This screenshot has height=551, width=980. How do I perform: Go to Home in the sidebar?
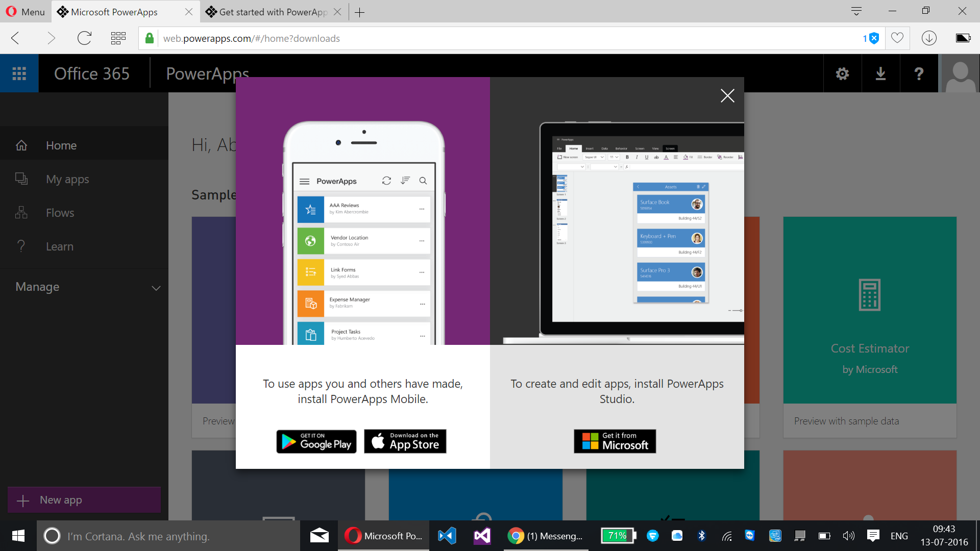tap(84, 145)
